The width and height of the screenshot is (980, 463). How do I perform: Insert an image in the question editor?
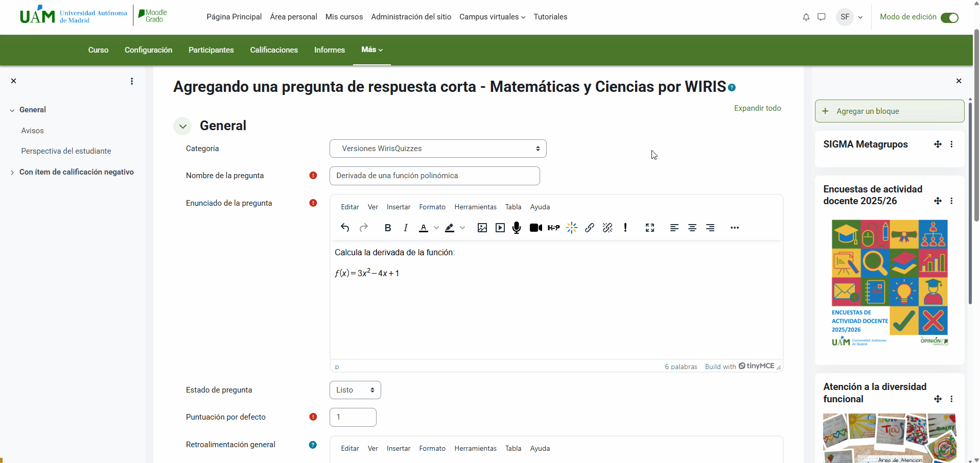pyautogui.click(x=482, y=228)
